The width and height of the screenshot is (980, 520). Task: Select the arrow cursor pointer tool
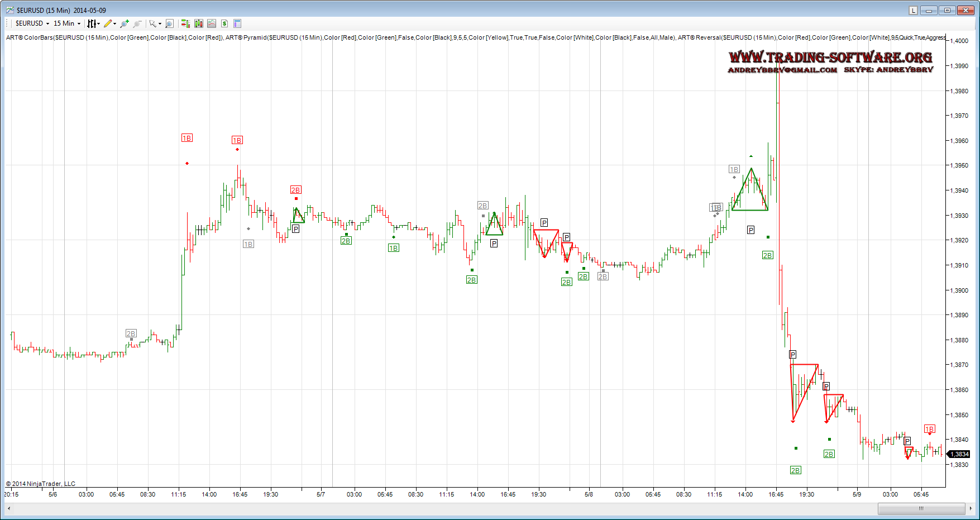click(154, 23)
